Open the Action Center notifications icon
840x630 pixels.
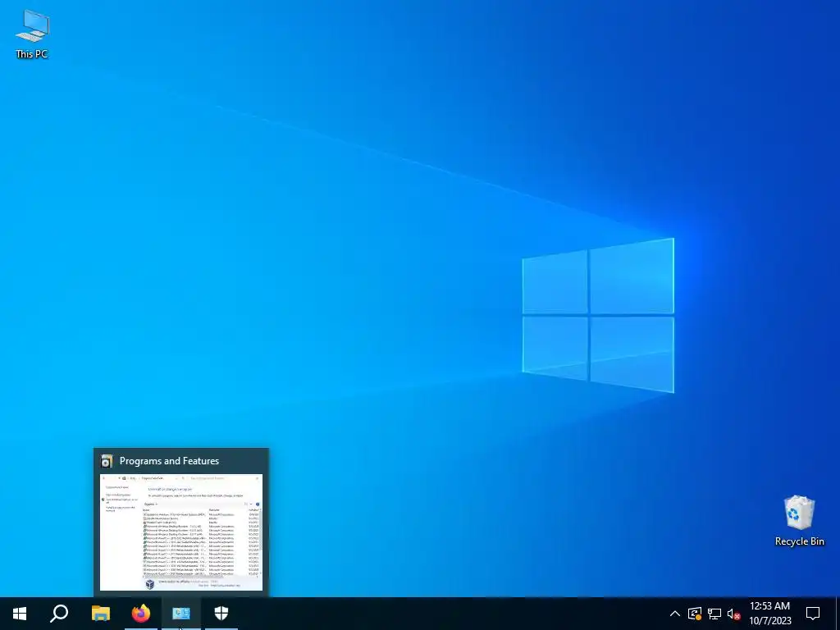coord(813,614)
